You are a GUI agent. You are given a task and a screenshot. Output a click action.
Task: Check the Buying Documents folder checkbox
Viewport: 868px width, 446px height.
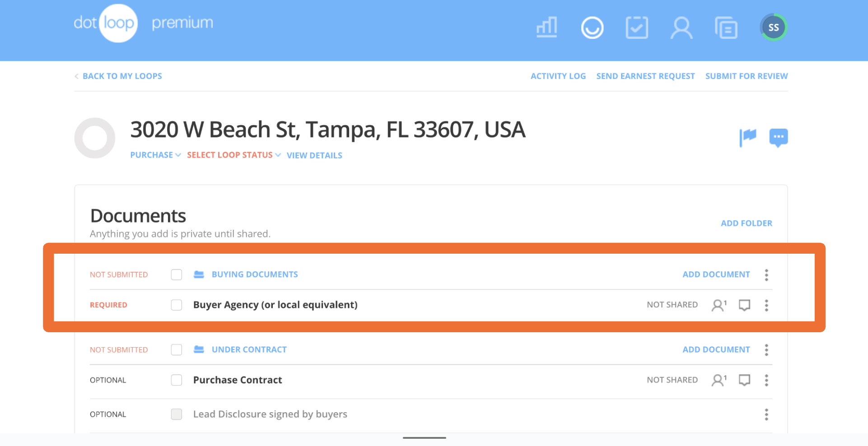(x=177, y=274)
